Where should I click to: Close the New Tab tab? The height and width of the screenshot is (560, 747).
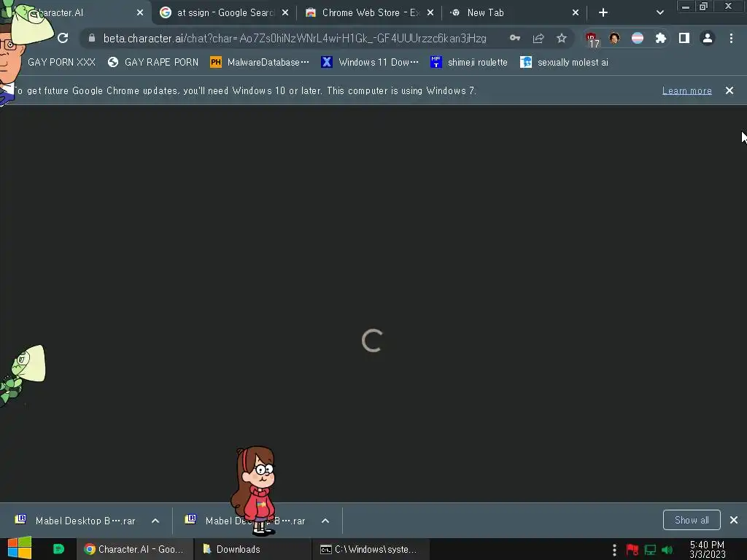click(576, 13)
